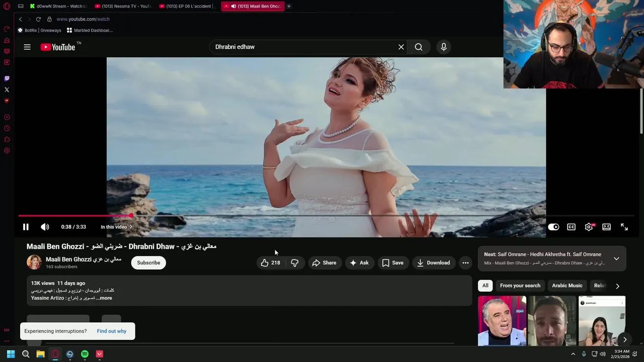Open the Maali Ben Ghozzi channel avatar
The width and height of the screenshot is (644, 362).
[x=34, y=262]
